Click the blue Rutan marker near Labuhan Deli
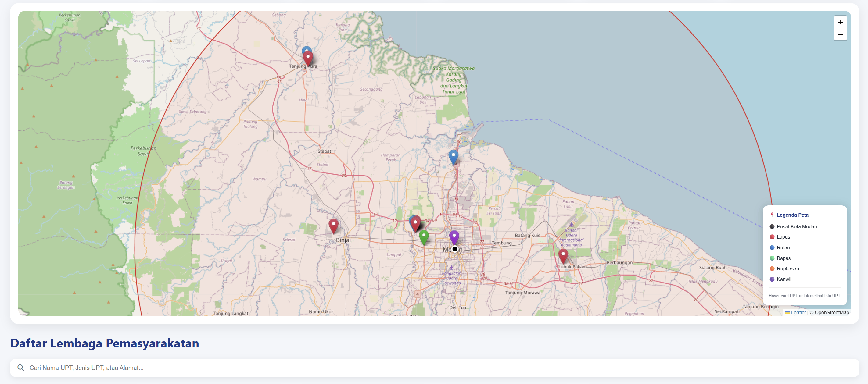This screenshot has height=384, width=868. point(453,157)
